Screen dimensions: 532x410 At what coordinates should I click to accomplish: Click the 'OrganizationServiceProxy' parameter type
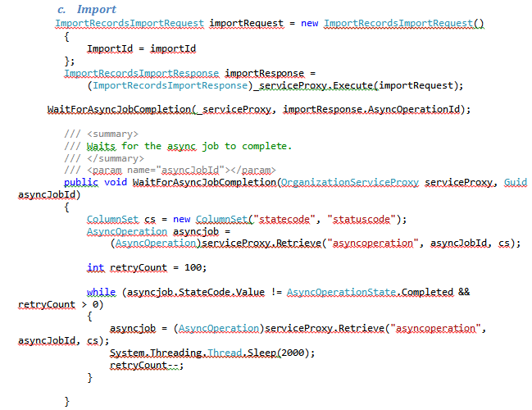coord(349,182)
